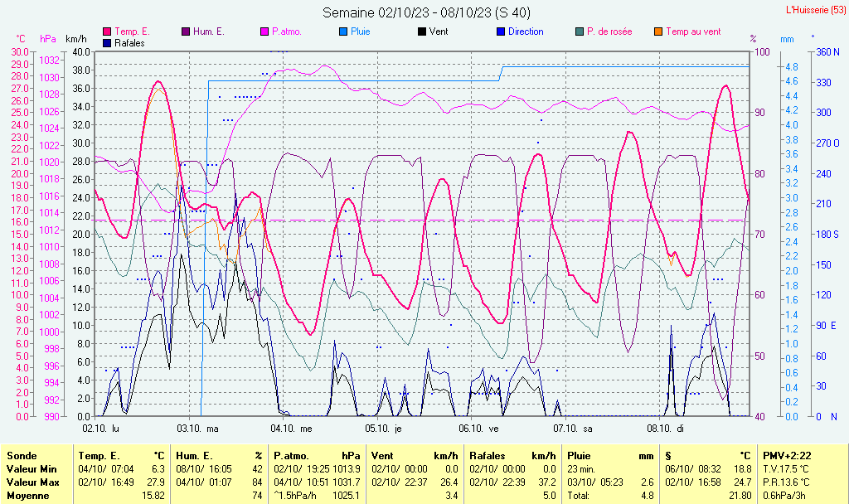This screenshot has height=504, width=849.
Task: Click the blue Direction legend swatch
Action: (501, 32)
